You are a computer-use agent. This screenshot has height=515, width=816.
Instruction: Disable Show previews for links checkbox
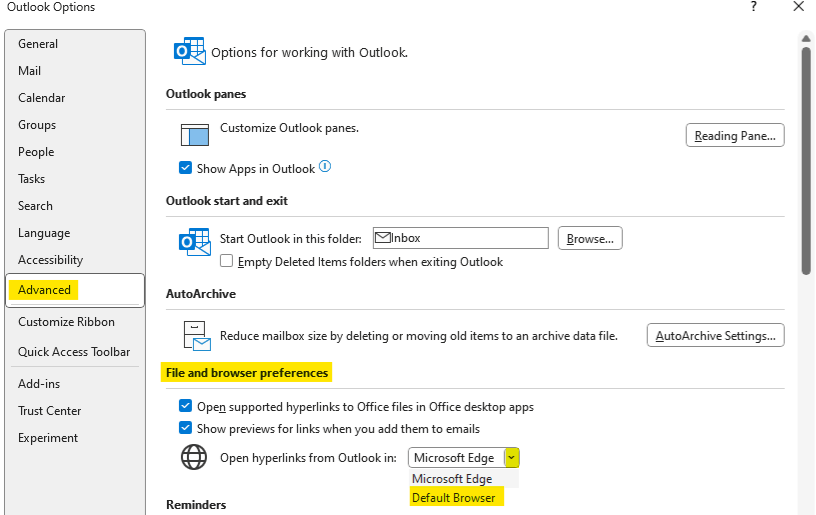(x=185, y=428)
